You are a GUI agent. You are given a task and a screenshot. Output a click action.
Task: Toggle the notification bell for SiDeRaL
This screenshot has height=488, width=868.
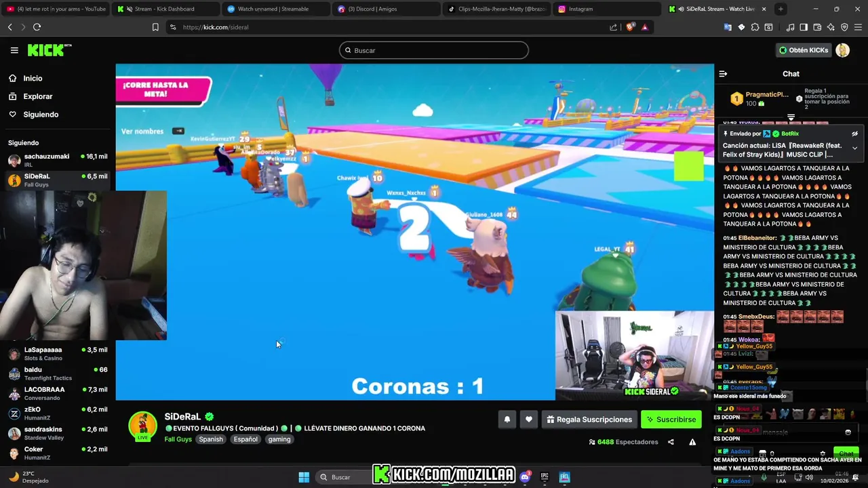pos(507,420)
